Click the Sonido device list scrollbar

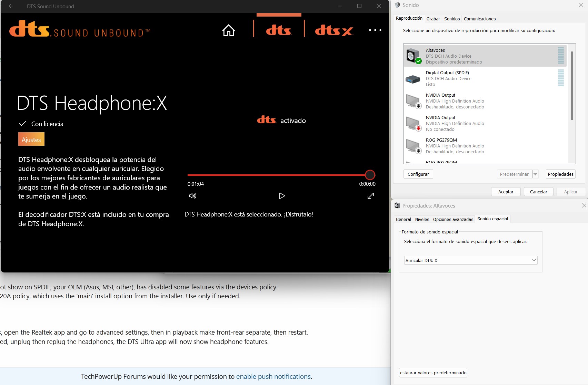pyautogui.click(x=571, y=86)
